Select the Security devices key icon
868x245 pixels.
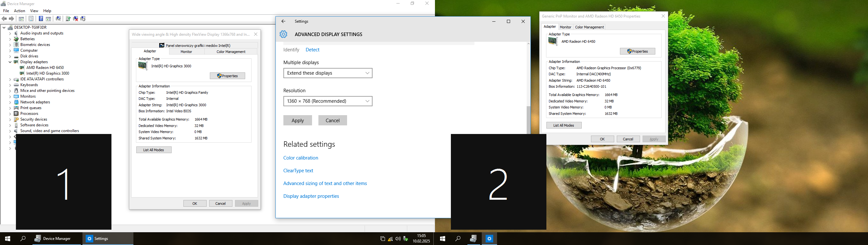(x=16, y=119)
